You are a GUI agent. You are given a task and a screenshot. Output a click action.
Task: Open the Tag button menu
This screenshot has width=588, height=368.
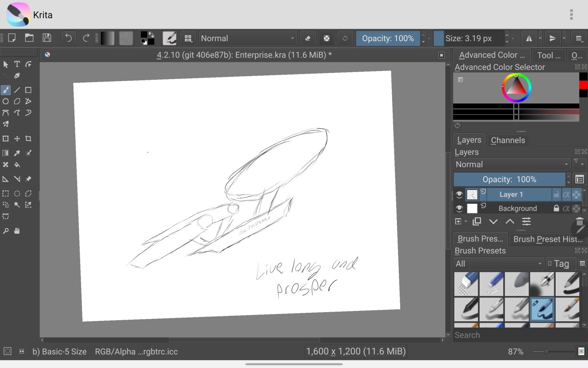(x=561, y=263)
